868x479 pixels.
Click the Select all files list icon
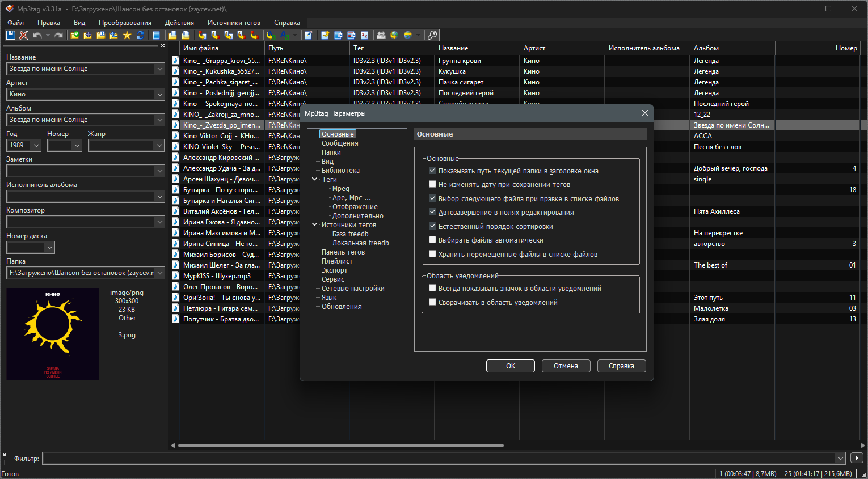[x=156, y=35]
